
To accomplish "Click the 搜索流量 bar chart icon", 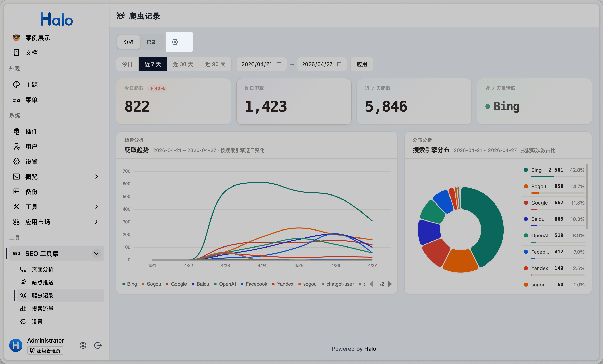I will click(x=23, y=309).
